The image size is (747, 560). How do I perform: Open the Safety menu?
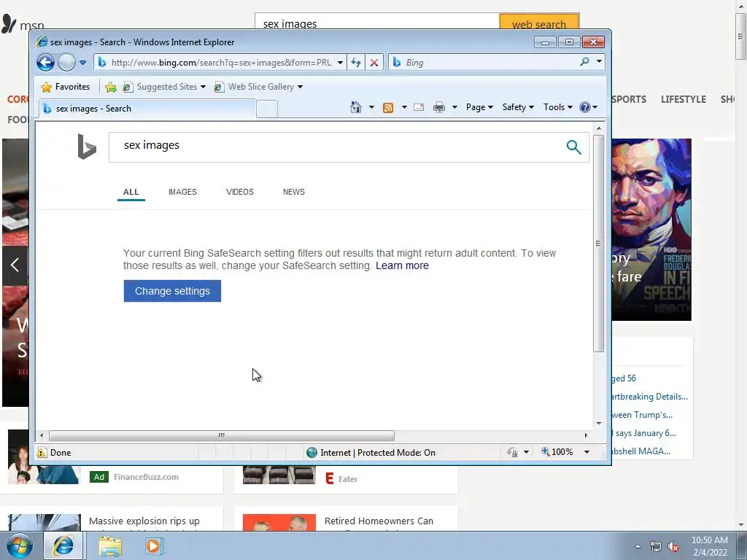coord(518,107)
